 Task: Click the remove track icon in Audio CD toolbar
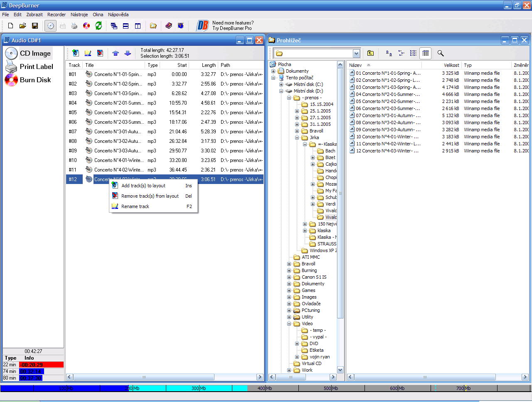tap(100, 53)
